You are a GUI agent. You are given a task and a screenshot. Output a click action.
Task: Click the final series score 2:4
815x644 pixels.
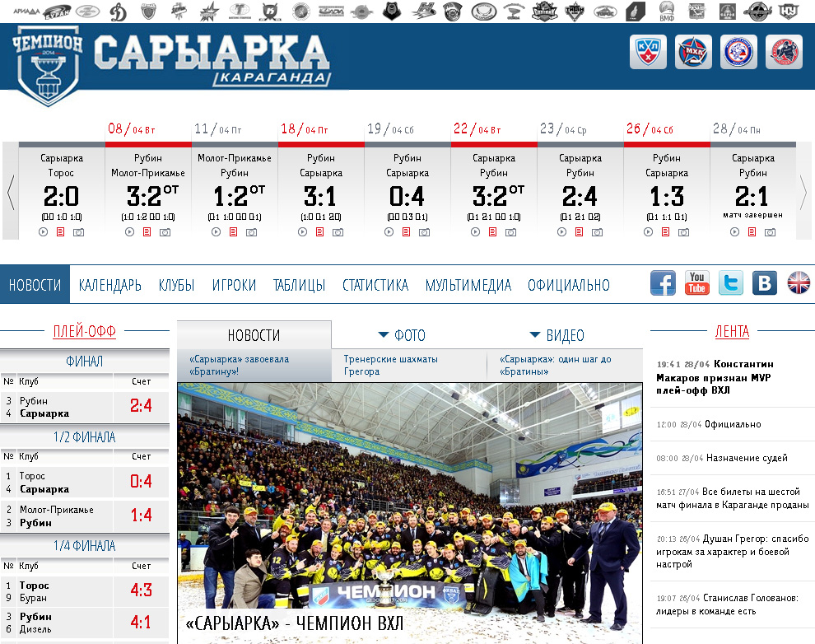click(x=141, y=406)
